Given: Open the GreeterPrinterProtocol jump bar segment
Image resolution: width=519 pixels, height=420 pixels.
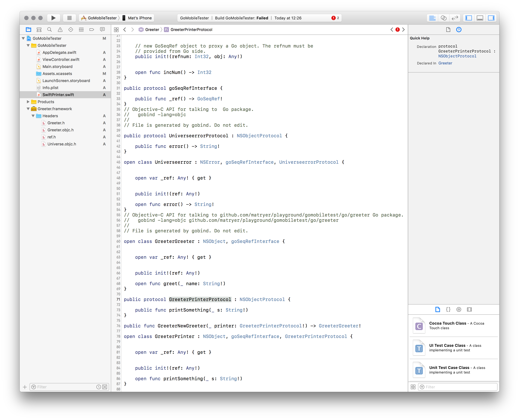Looking at the screenshot, I should pyautogui.click(x=188, y=30).
